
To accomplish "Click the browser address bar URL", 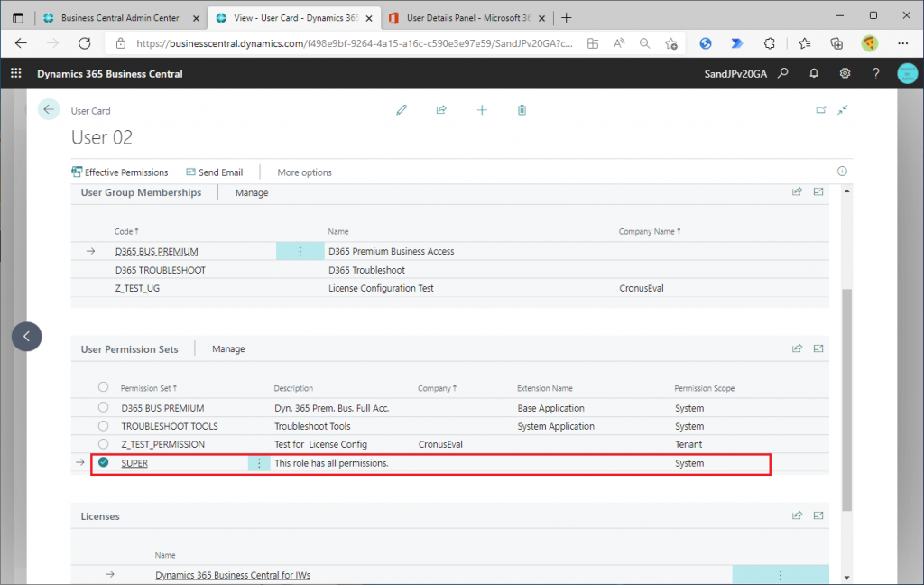I will 354,43.
